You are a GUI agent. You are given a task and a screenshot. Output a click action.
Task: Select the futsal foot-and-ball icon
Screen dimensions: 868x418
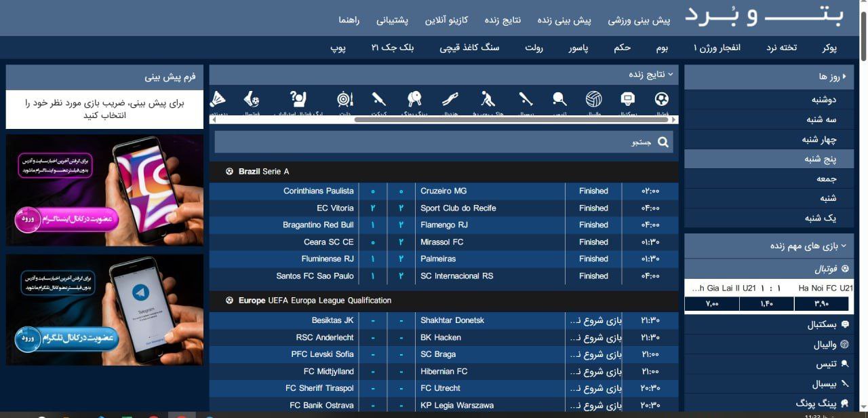(251, 100)
